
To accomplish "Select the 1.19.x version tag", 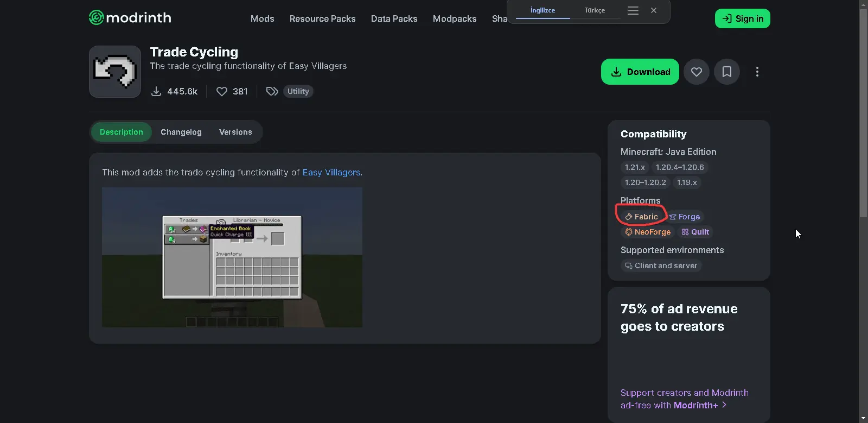I will coord(687,182).
